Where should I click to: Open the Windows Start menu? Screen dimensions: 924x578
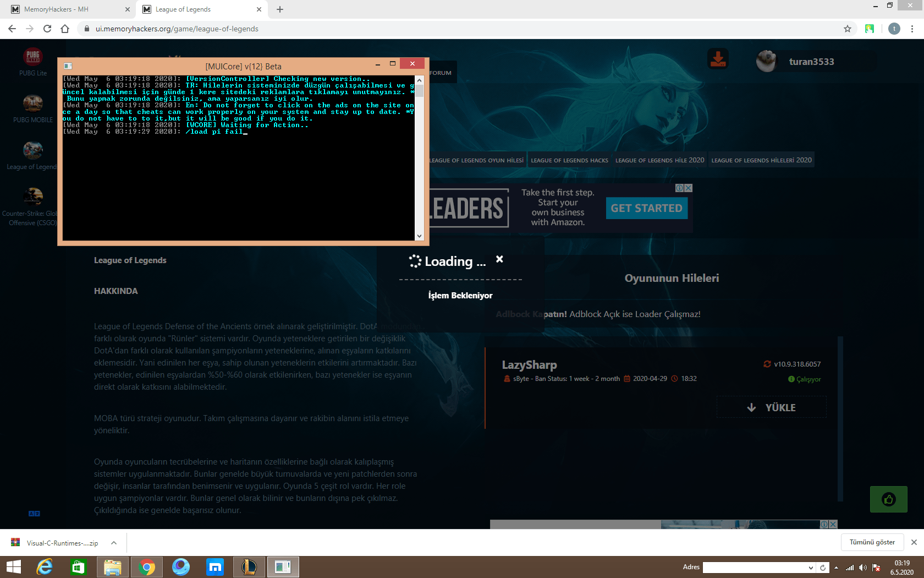pos(14,567)
